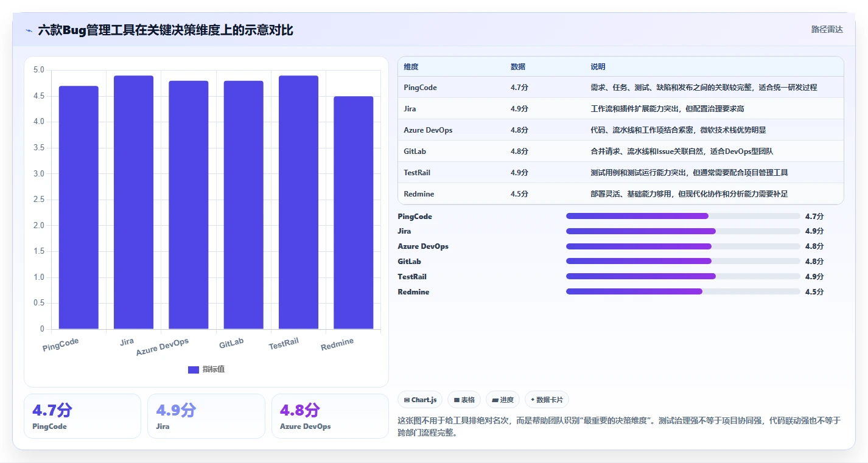This screenshot has height=463, width=868.
Task: Click the 指标值 legend label
Action: [214, 369]
